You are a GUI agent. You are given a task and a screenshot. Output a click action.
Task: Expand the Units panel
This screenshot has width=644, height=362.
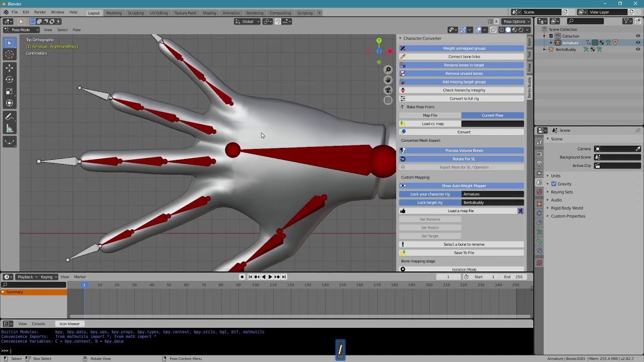pyautogui.click(x=555, y=176)
